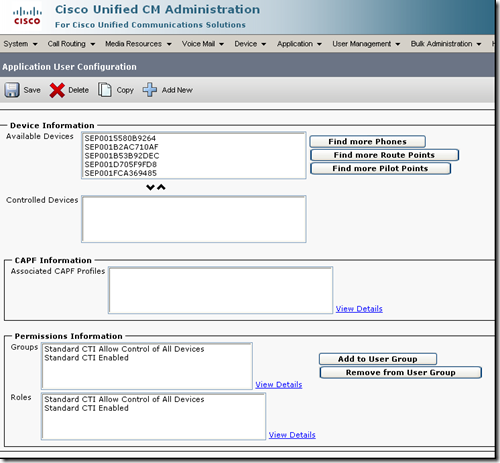This screenshot has height=463, width=500.
Task: Click the System menu dropdown arrow
Action: point(35,44)
